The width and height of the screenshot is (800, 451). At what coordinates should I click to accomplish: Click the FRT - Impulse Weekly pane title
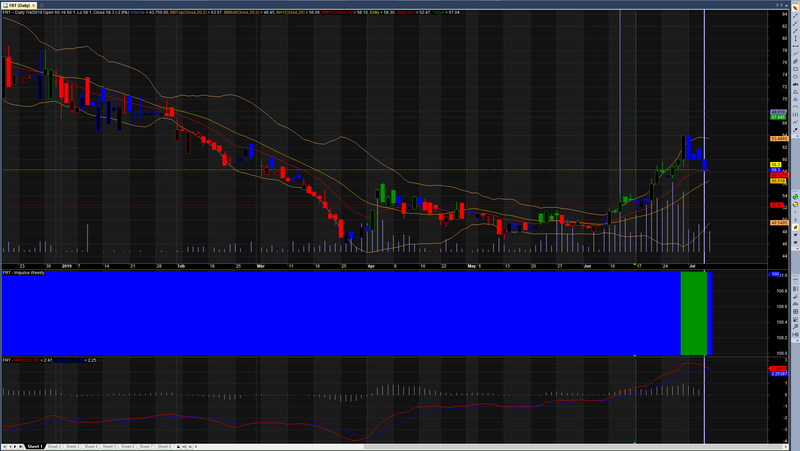click(23, 273)
